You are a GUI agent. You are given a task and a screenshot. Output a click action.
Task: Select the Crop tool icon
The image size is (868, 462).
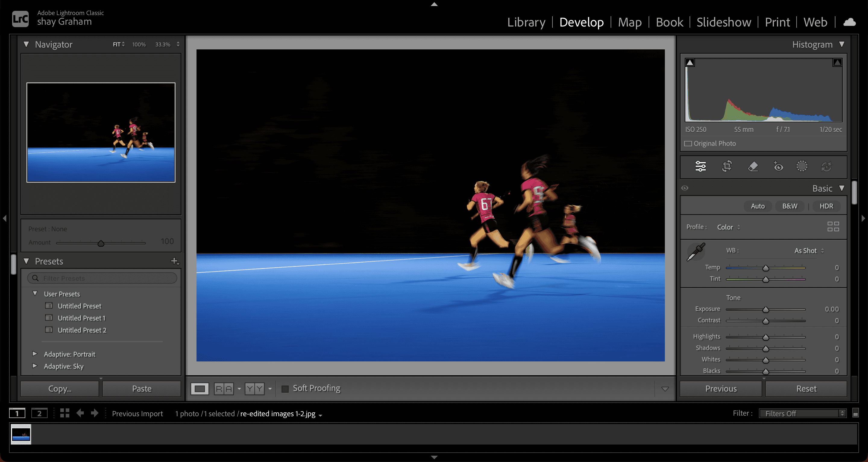coord(727,166)
